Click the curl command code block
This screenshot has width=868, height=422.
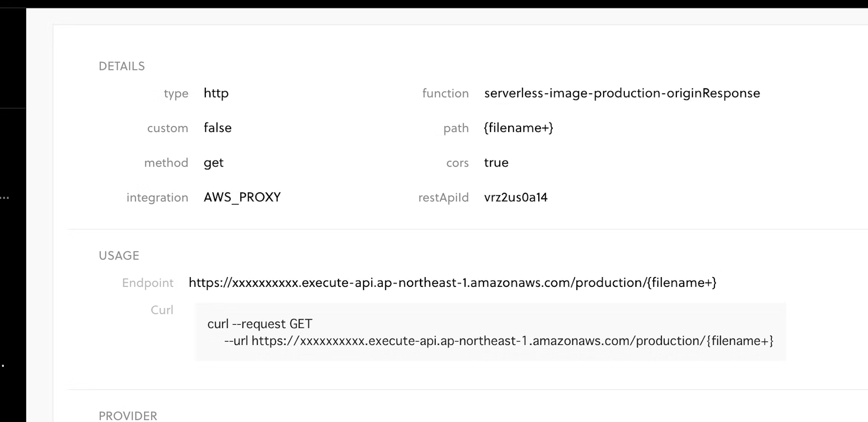coord(490,332)
